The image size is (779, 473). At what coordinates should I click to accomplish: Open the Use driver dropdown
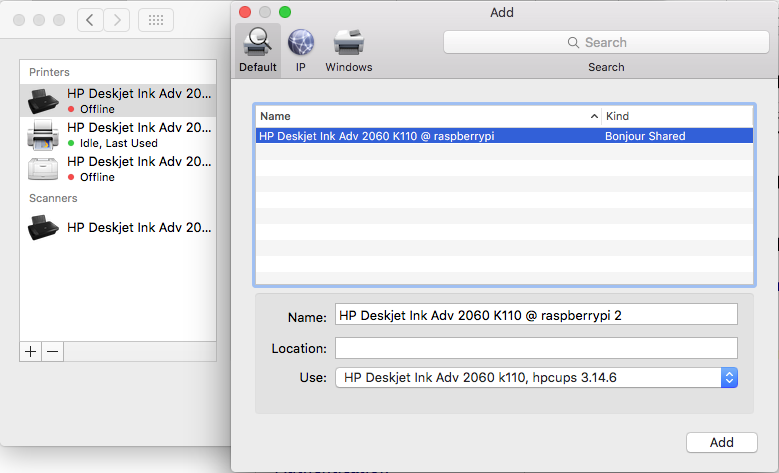click(536, 378)
